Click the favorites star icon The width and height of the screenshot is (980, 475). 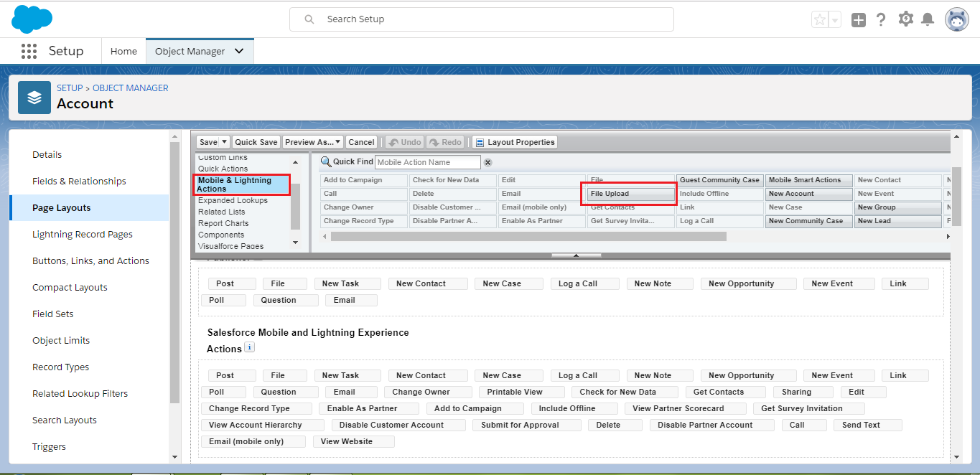click(x=821, y=19)
